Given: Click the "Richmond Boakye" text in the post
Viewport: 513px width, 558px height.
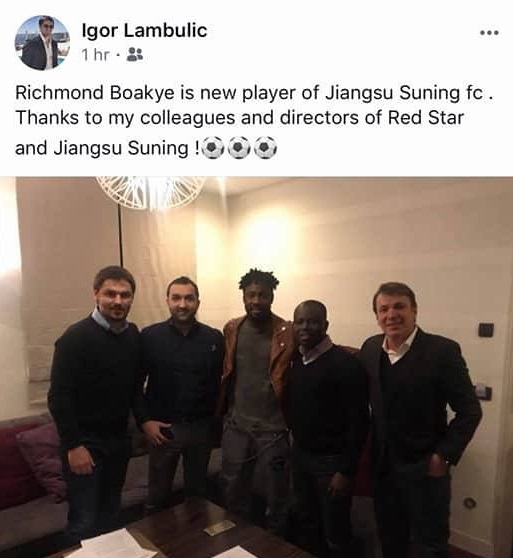Looking at the screenshot, I should pos(95,93).
